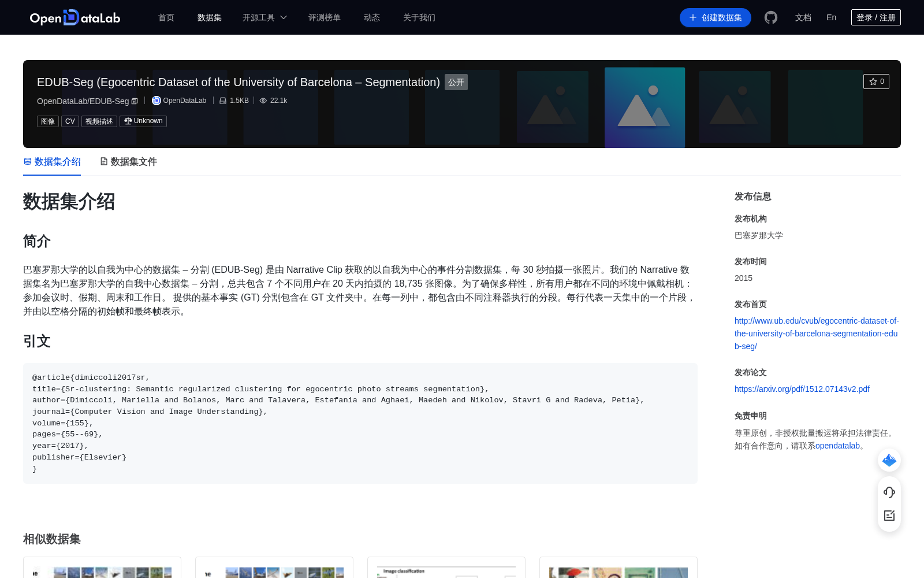Click the 简介 section heading

coord(37,241)
